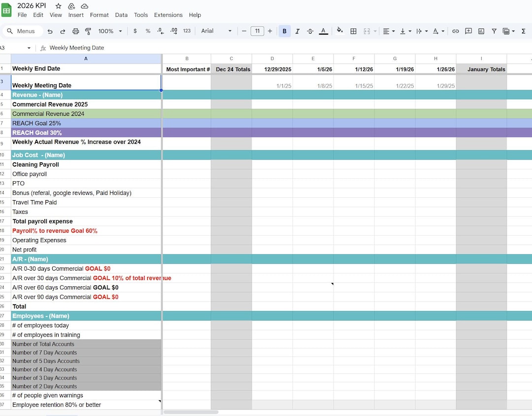Select the Commercial Revenue 2024 cell
Viewport: 532px width, 416px height.
(x=86, y=114)
